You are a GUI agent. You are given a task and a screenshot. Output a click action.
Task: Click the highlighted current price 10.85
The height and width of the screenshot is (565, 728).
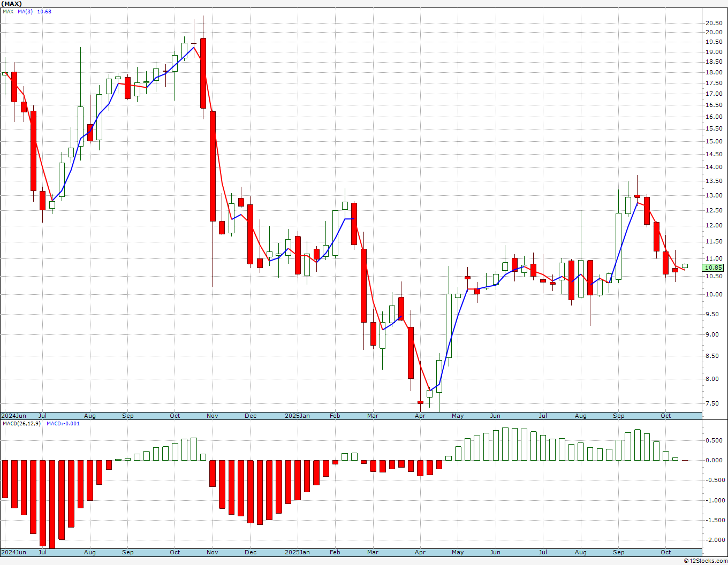[x=713, y=268]
